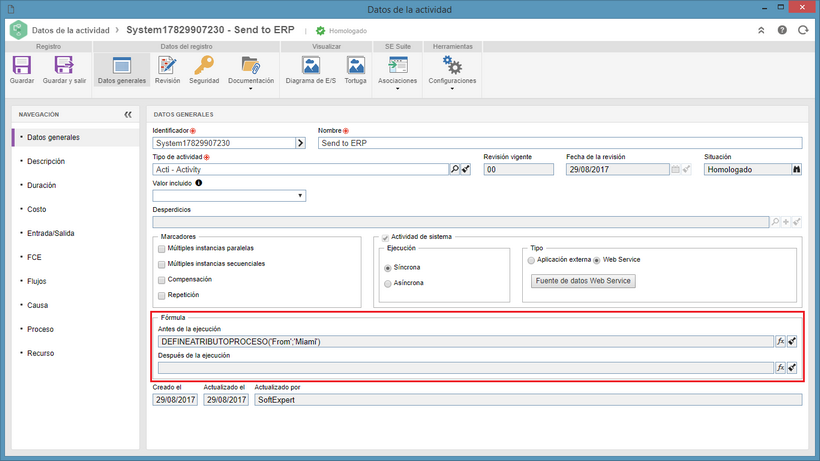The width and height of the screenshot is (820, 461).
Task: Click the Homologado status icon
Action: [321, 31]
